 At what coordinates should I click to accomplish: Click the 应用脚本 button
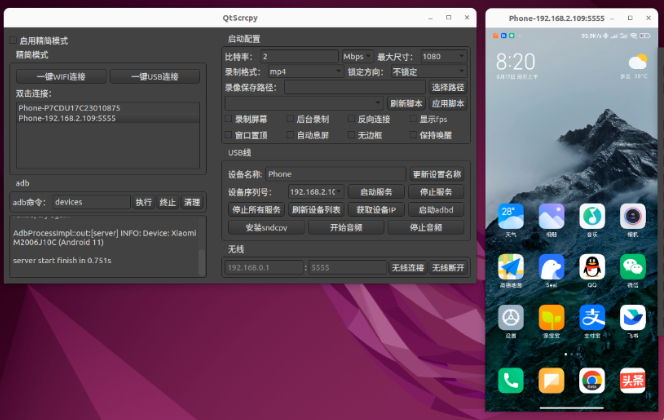(448, 103)
